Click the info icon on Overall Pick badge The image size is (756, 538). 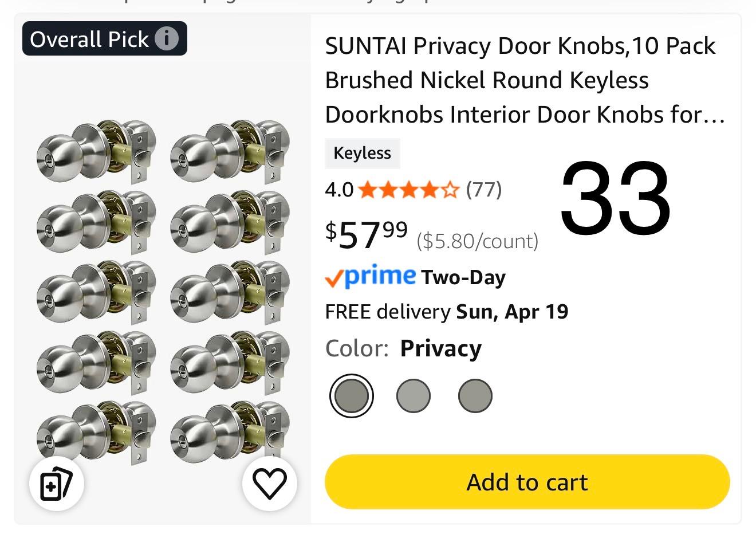coord(167,39)
